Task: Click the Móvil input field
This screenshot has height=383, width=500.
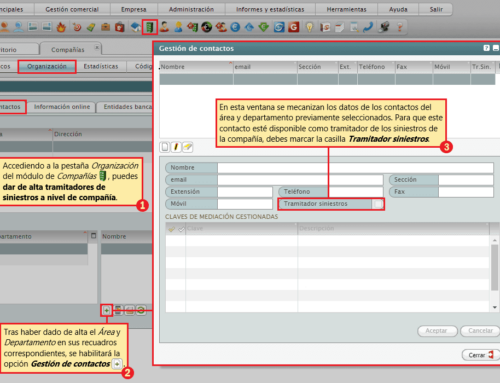Action: point(245,204)
